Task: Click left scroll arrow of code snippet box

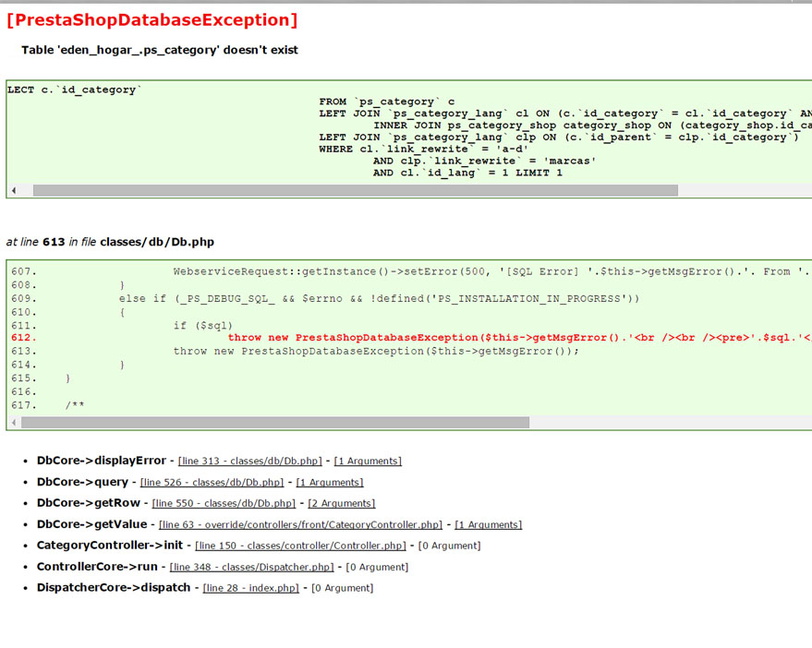Action: (x=14, y=423)
